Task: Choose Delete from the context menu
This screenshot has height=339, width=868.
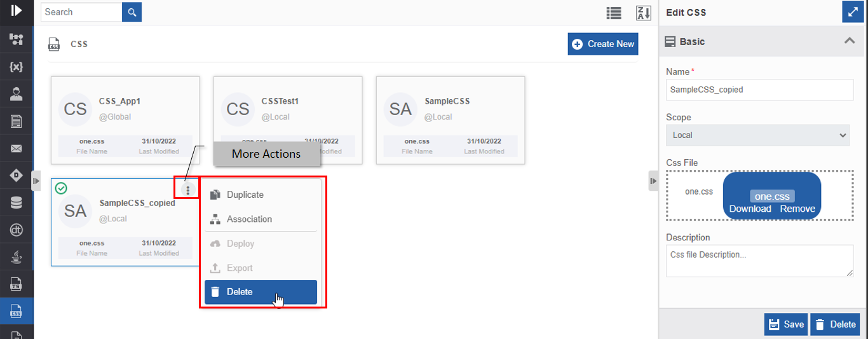Action: (x=261, y=292)
